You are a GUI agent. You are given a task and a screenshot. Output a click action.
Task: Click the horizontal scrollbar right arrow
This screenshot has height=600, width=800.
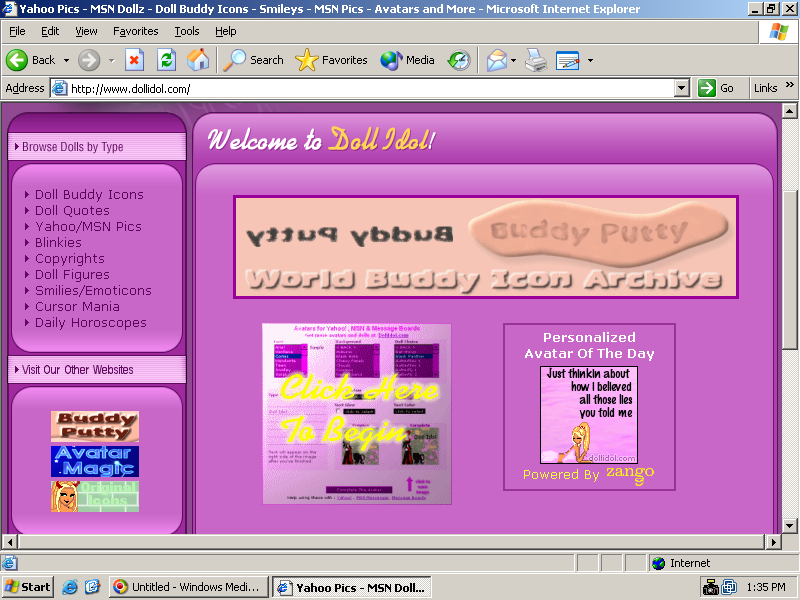(774, 542)
